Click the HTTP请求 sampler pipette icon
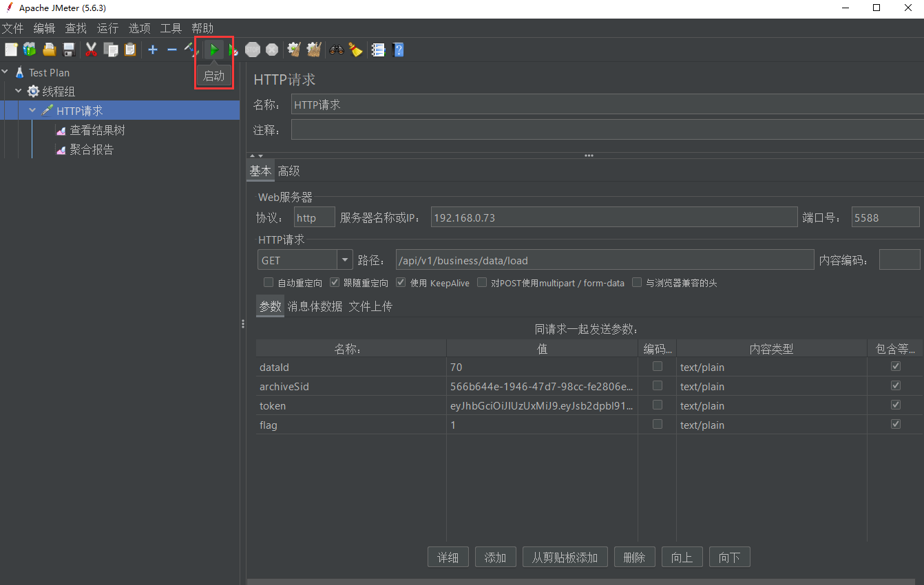924x585 pixels. (x=47, y=111)
